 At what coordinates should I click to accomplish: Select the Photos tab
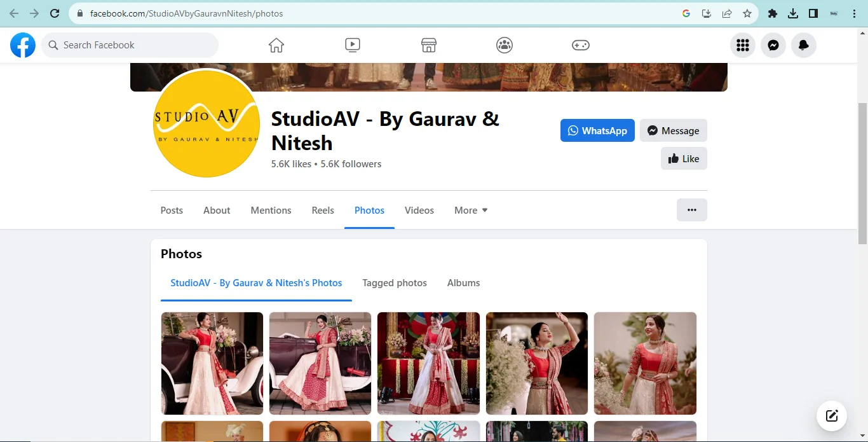pyautogui.click(x=369, y=211)
